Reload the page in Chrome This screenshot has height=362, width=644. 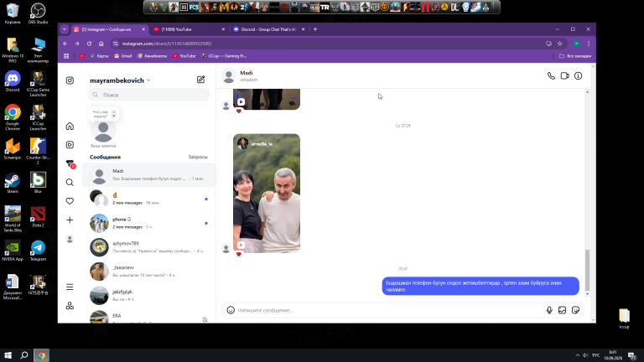[x=89, y=44]
